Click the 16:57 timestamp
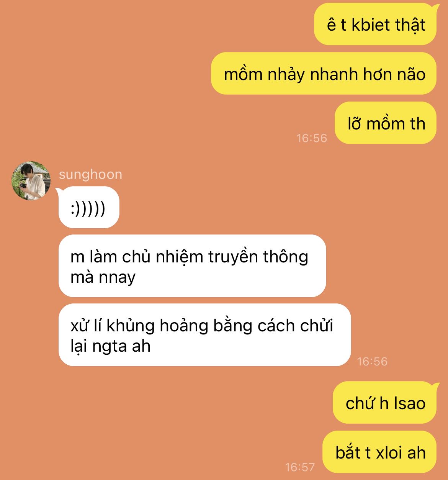Screen dimensions: 448x480 click(300, 467)
